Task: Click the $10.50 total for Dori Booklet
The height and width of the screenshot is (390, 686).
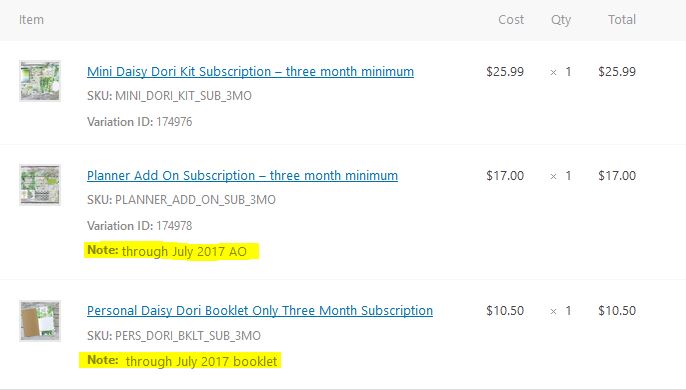Action: (x=617, y=310)
